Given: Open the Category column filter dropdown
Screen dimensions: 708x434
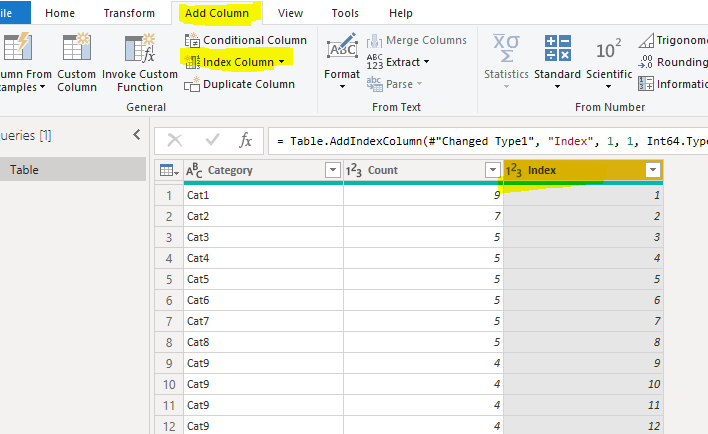Looking at the screenshot, I should (x=333, y=170).
